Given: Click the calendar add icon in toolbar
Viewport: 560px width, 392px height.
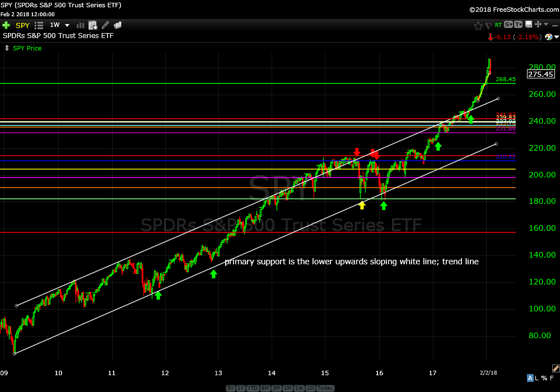Looking at the screenshot, I should (x=93, y=25).
